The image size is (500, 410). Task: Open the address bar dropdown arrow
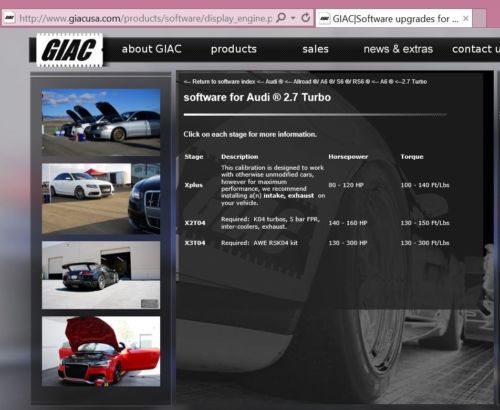(x=293, y=18)
